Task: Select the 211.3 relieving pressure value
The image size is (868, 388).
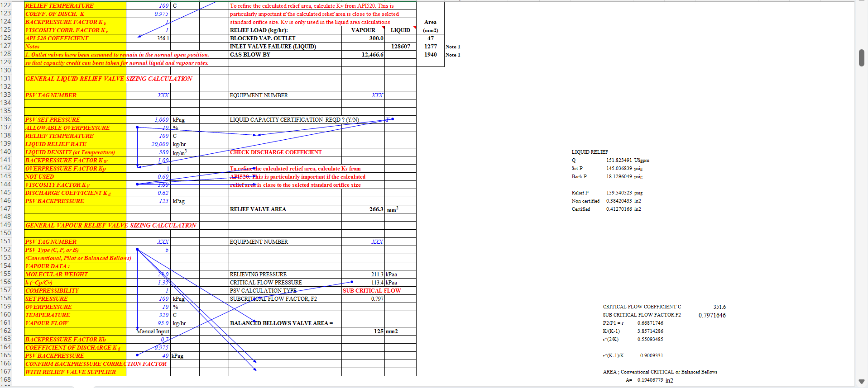Action: [363, 274]
